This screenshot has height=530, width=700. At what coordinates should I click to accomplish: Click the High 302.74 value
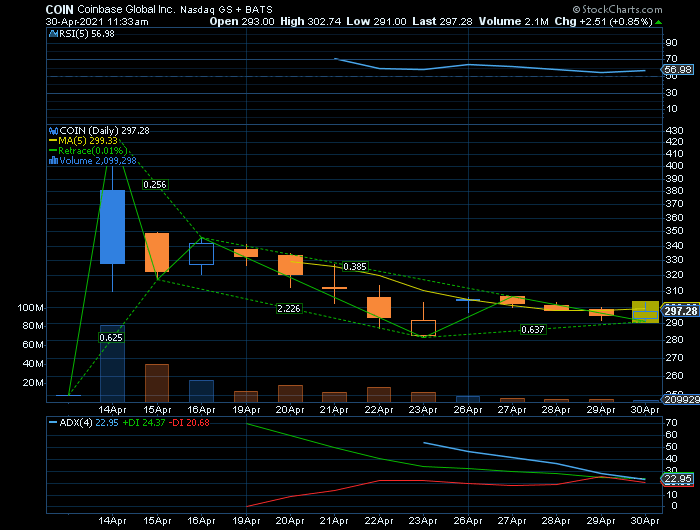point(311,21)
